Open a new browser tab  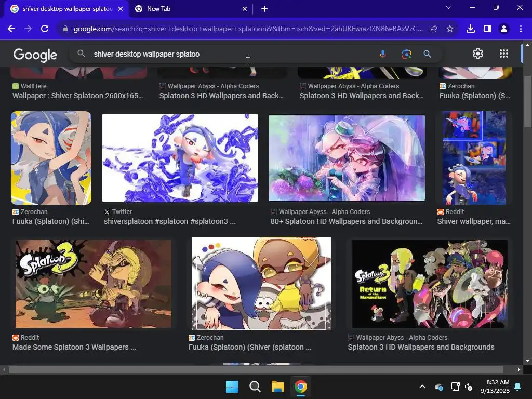(264, 9)
